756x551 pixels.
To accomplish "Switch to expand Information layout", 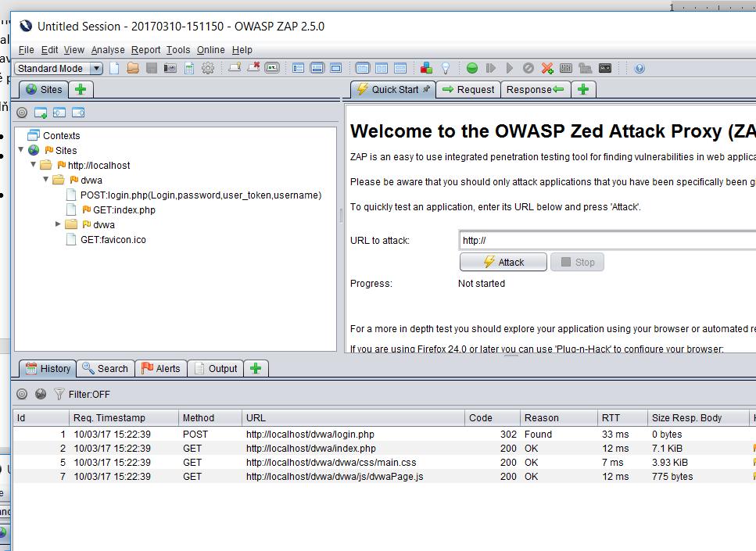I will pos(317,68).
